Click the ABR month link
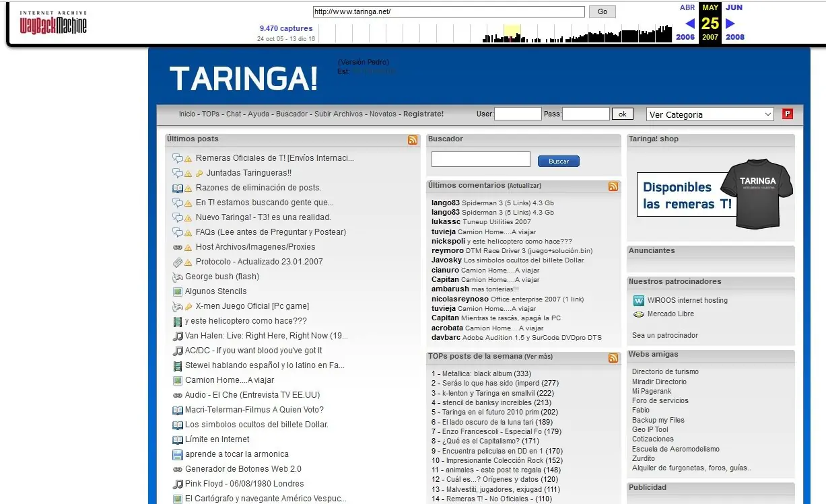The width and height of the screenshot is (826, 504). (687, 7)
